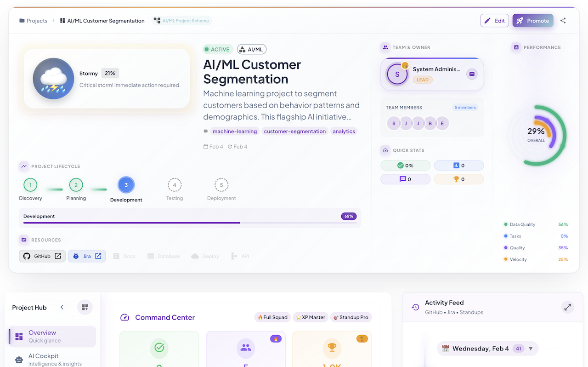Click the Quick Stats section icon

(385, 150)
